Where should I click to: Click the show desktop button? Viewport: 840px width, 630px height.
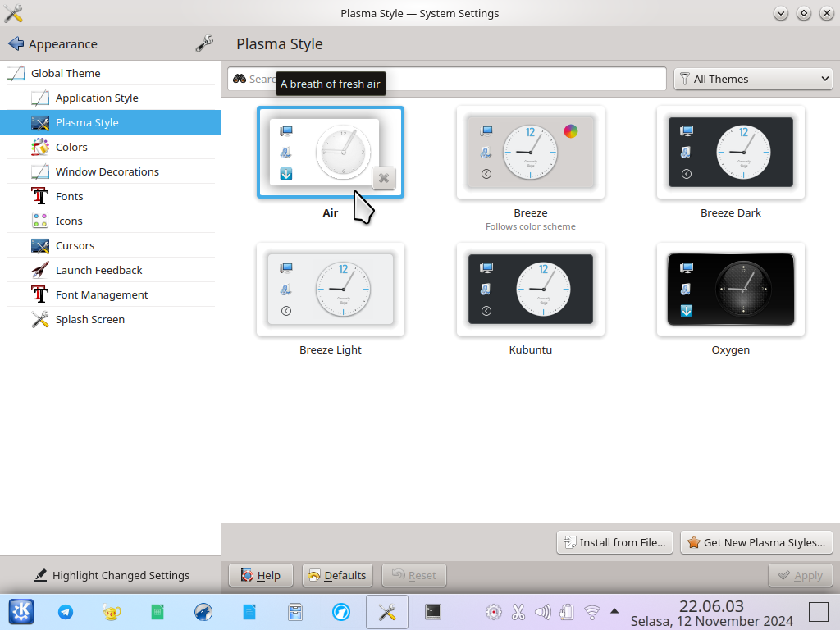819,612
